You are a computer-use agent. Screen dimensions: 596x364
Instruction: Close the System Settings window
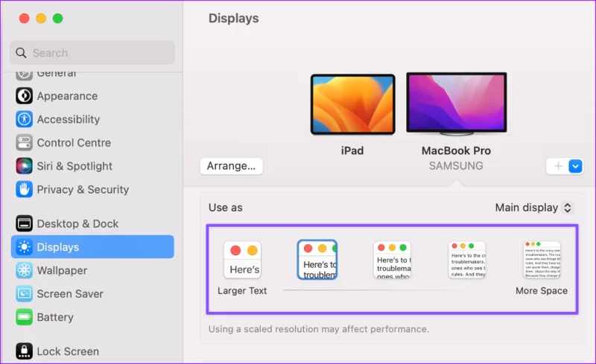pyautogui.click(x=25, y=19)
